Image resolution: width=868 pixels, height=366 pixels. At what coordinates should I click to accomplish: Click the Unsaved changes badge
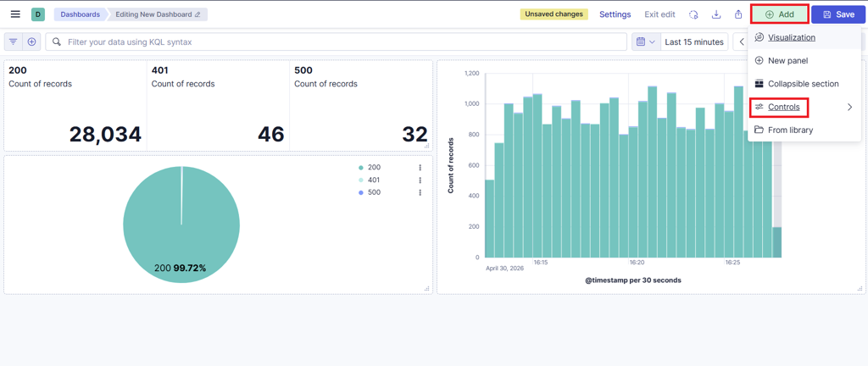pyautogui.click(x=554, y=14)
